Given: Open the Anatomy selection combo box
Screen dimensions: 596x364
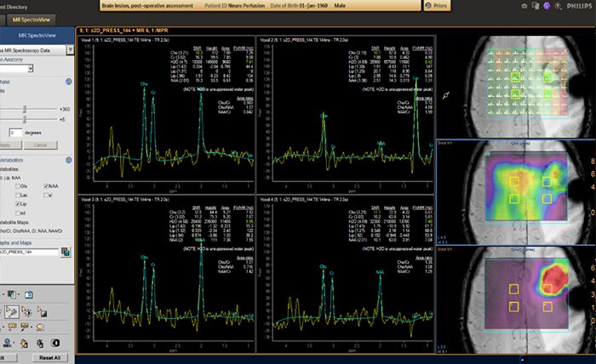Looking at the screenshot, I should (x=16, y=69).
